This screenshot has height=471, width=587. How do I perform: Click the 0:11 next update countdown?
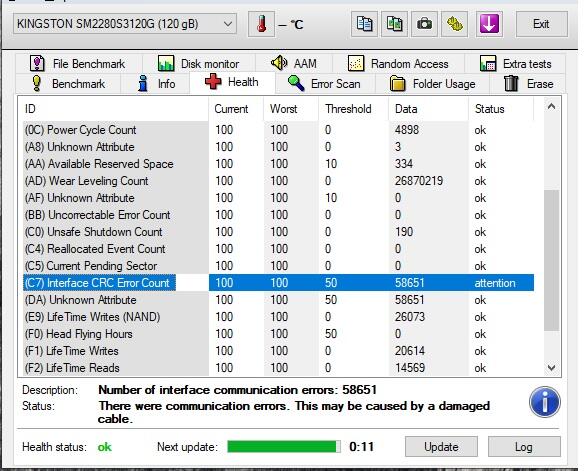[x=361, y=447]
